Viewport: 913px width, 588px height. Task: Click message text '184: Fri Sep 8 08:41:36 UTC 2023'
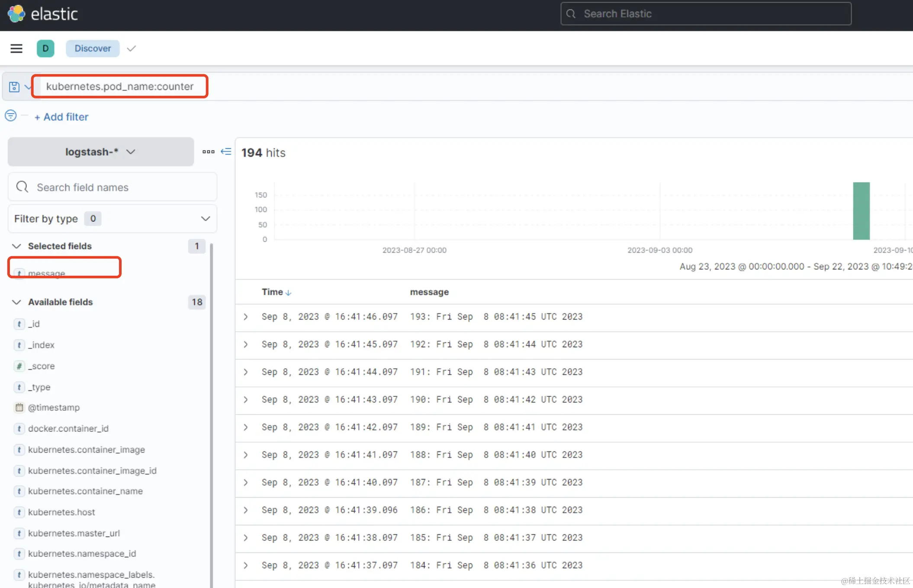click(496, 566)
